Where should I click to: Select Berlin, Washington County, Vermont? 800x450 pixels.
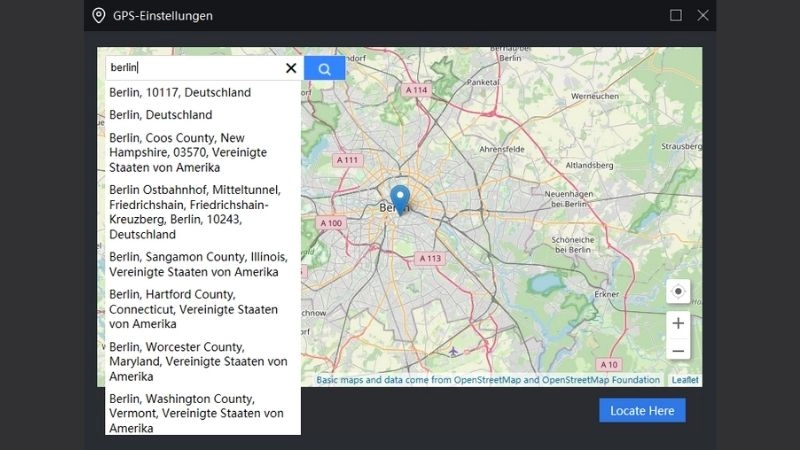click(203, 413)
